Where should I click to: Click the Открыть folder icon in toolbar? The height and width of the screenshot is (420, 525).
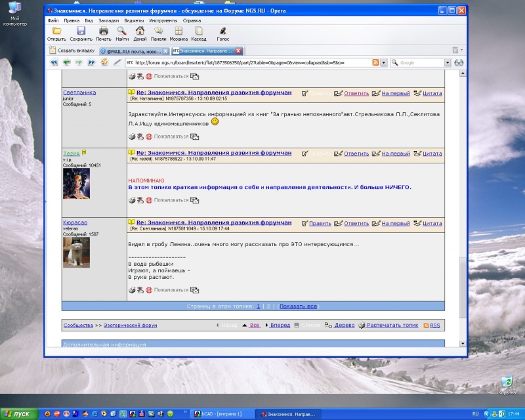coord(57,31)
